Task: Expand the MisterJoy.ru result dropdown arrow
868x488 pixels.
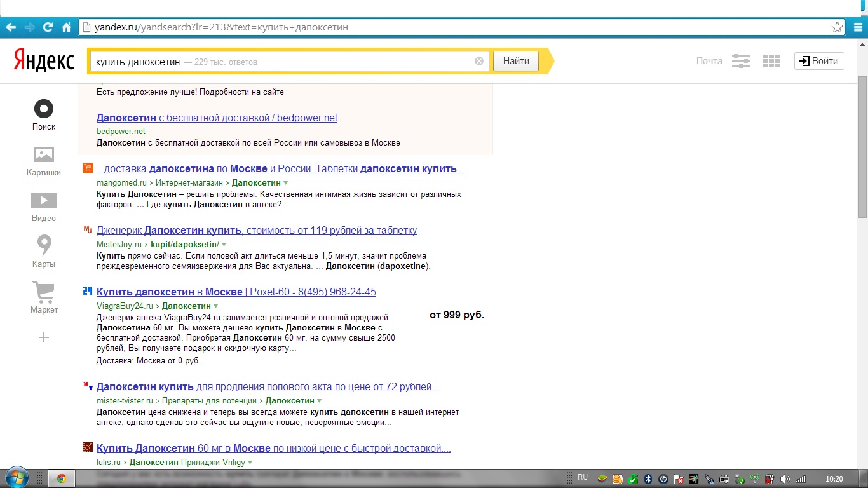Action: tap(224, 245)
